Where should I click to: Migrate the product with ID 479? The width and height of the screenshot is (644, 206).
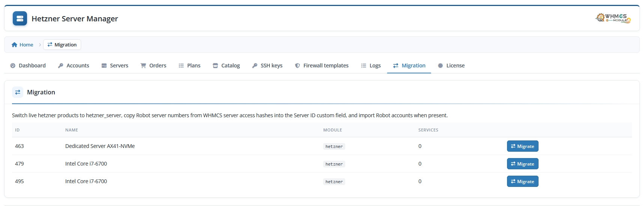[x=522, y=164]
